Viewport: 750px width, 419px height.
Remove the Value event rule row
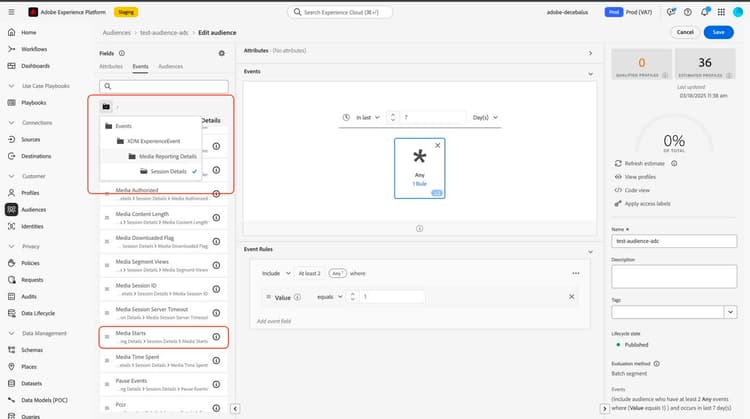[x=572, y=297]
